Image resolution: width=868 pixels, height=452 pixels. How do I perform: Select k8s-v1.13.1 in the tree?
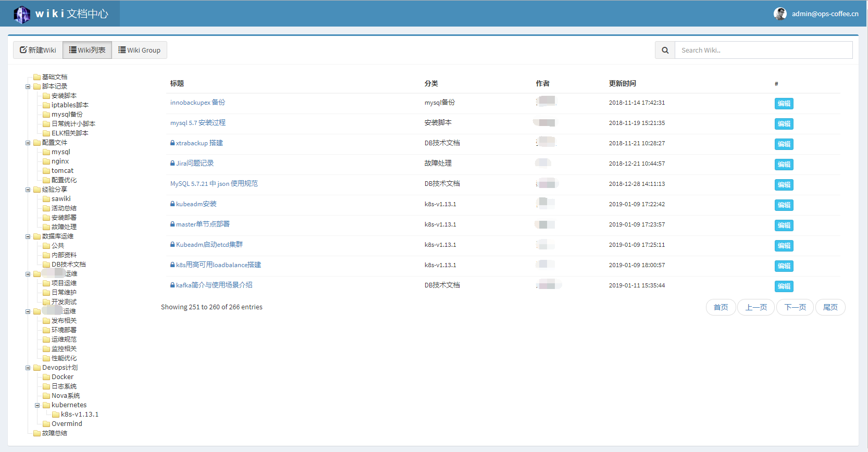click(79, 415)
